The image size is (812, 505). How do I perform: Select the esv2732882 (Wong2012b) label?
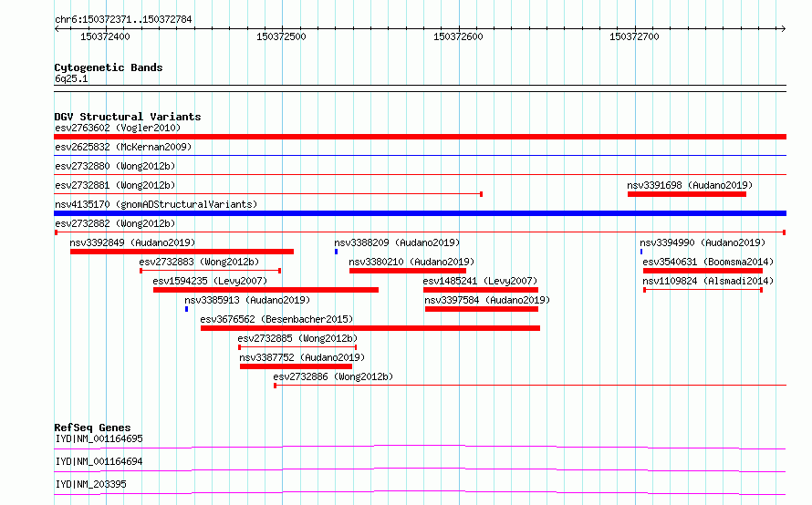115,223
